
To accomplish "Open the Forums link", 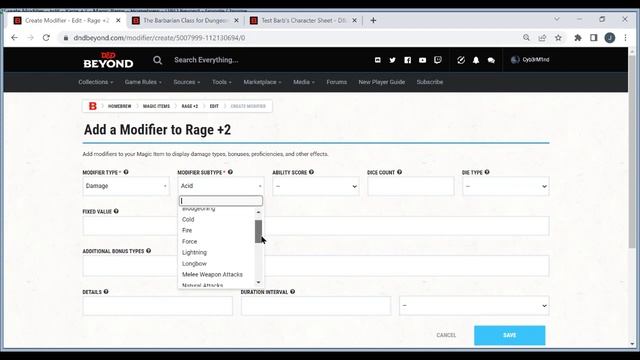I will point(337,82).
